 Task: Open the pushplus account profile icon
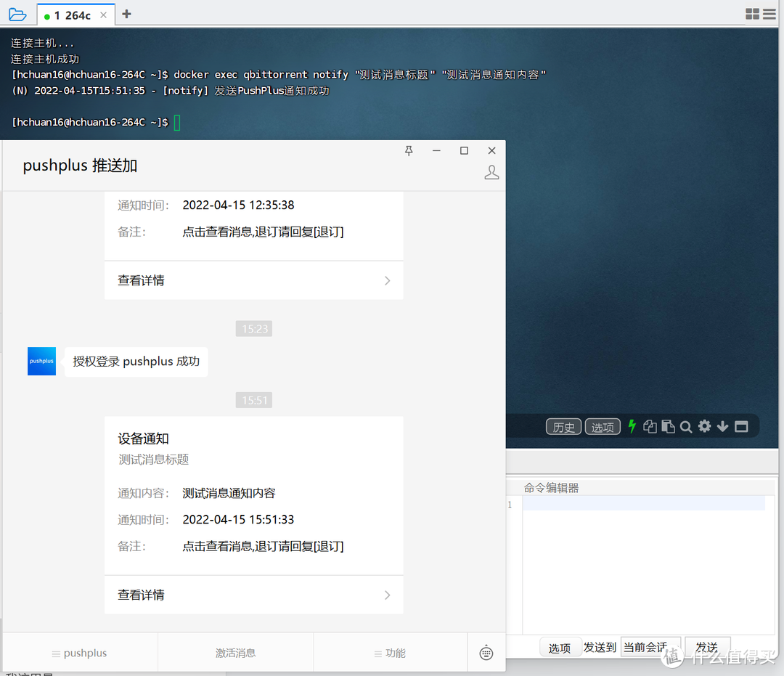coord(491,173)
